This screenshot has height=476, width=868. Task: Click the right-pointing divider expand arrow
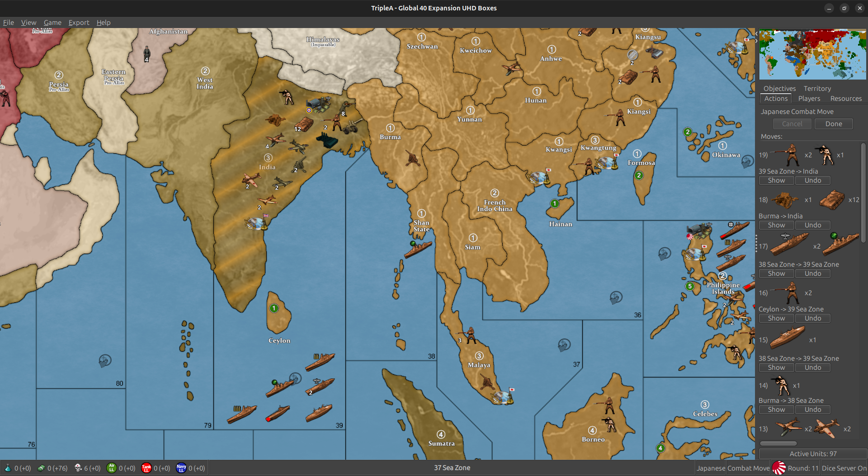[756, 41]
